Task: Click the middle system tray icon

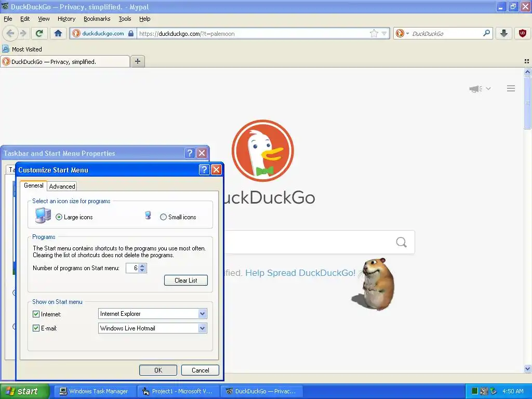Action: tap(484, 391)
